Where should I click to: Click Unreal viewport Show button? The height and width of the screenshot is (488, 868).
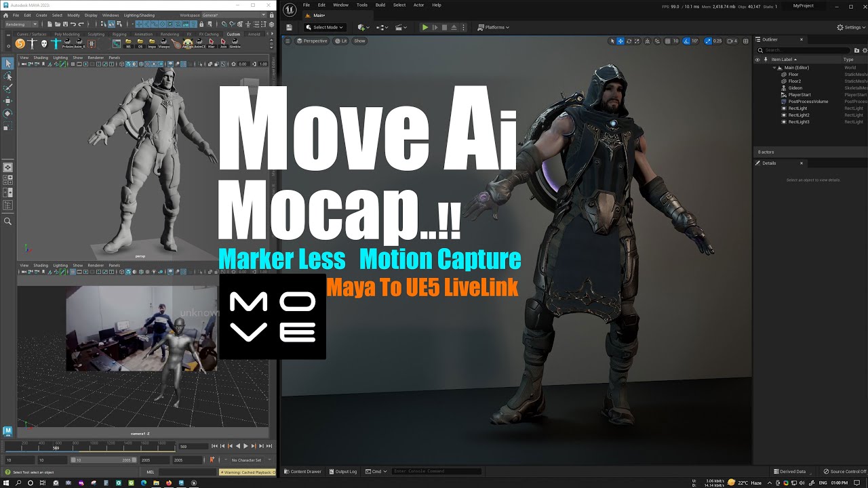point(359,41)
